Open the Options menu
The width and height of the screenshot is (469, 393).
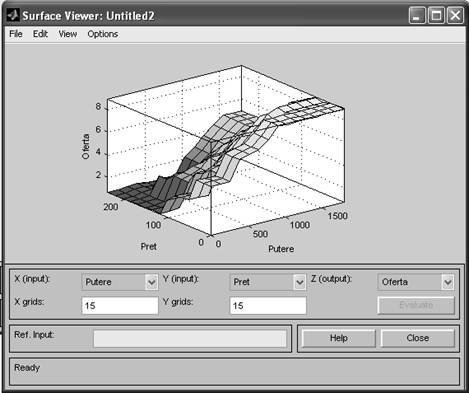click(103, 34)
